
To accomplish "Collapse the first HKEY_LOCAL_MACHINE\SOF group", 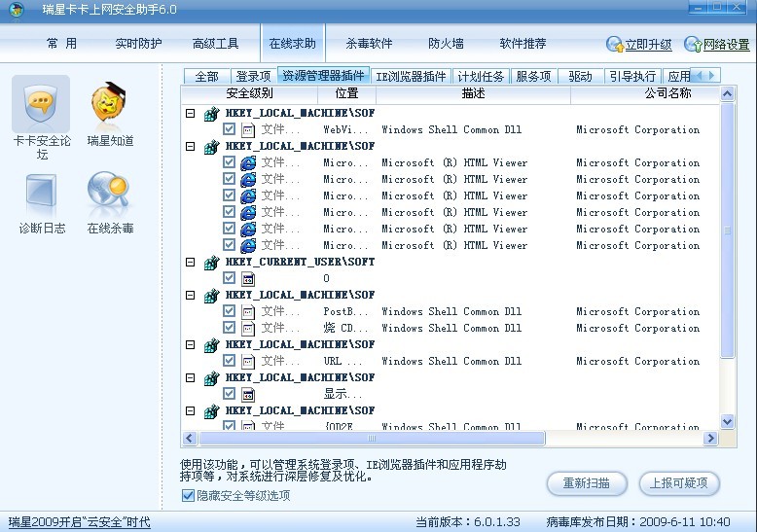I will [x=191, y=114].
